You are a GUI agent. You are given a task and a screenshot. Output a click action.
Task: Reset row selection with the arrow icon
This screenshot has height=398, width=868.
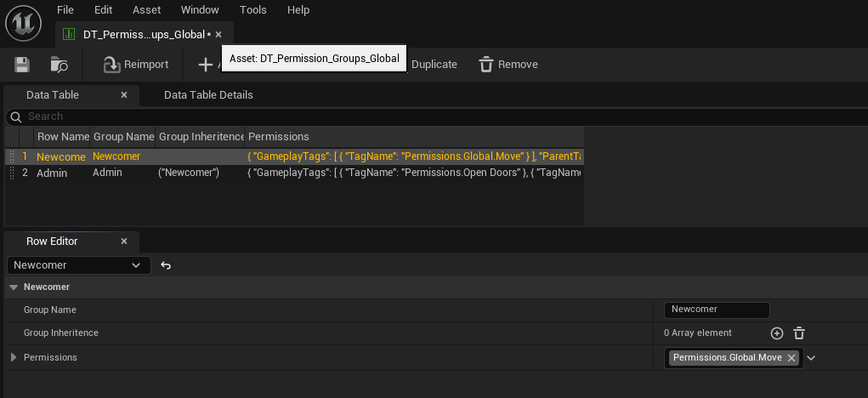click(166, 265)
